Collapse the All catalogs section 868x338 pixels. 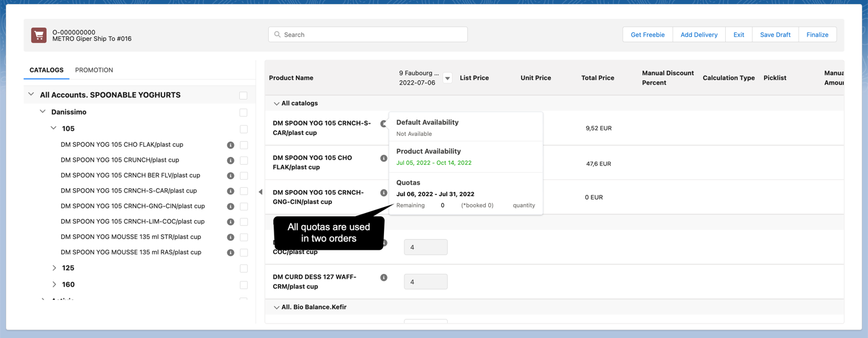(x=277, y=104)
